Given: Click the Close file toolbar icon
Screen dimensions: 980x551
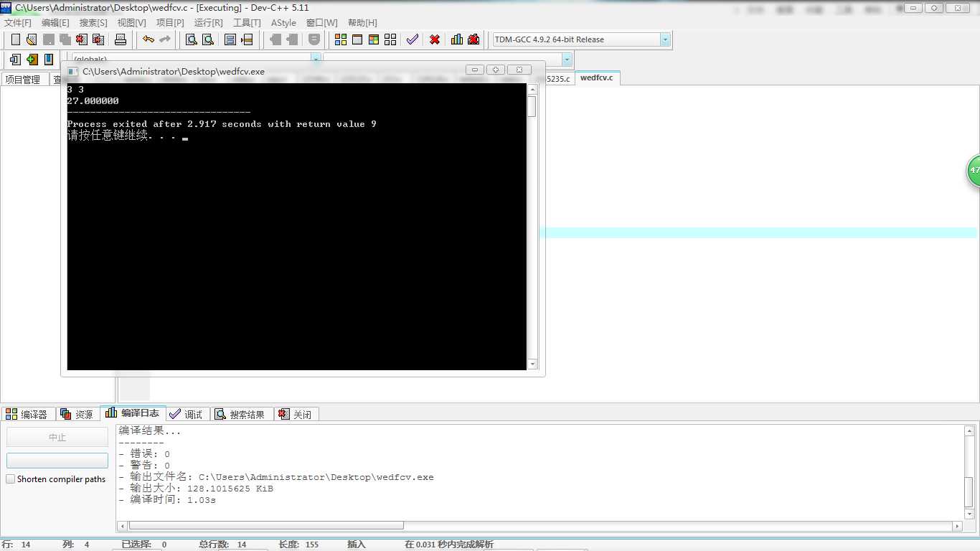Looking at the screenshot, I should pyautogui.click(x=82, y=39).
